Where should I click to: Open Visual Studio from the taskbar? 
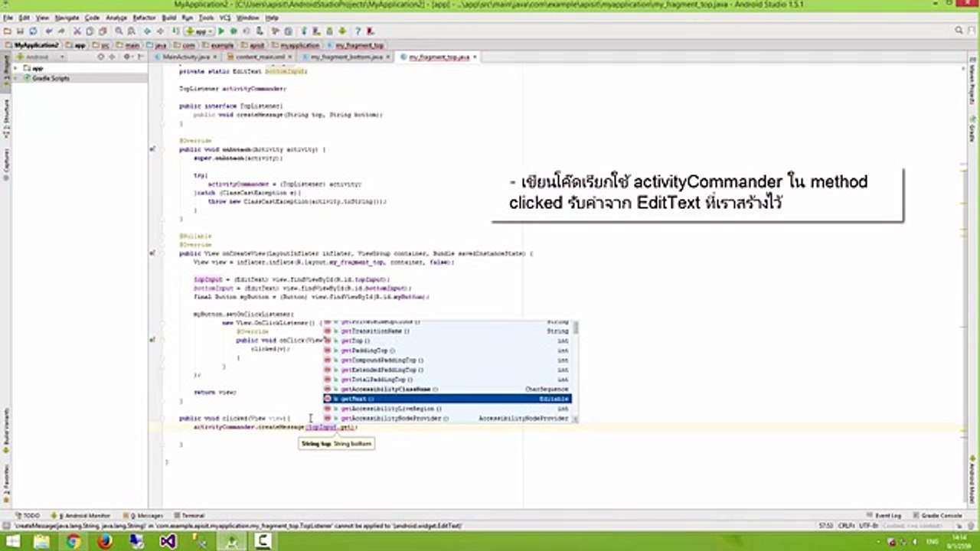click(168, 542)
